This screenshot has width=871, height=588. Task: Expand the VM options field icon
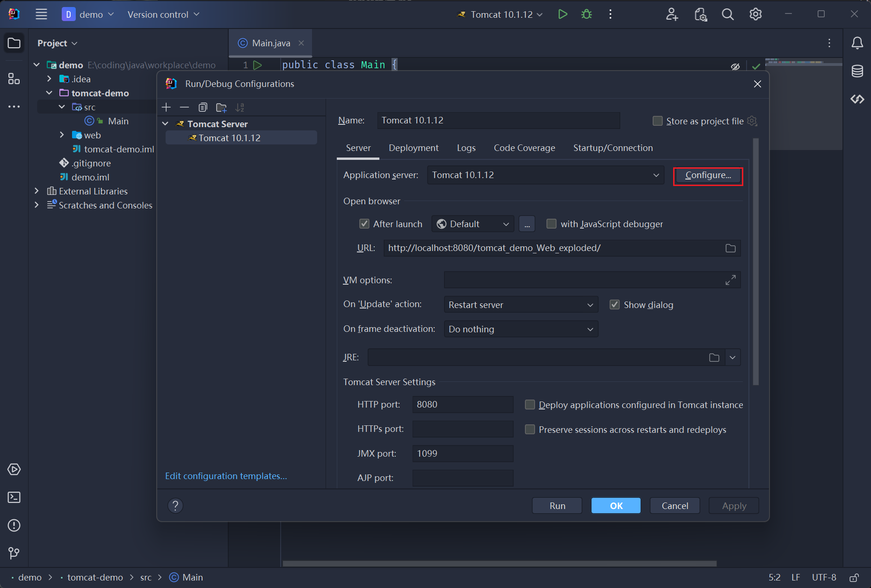click(x=731, y=280)
